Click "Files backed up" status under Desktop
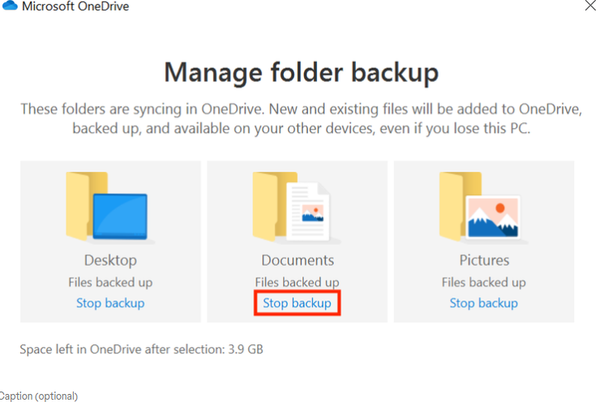Image resolution: width=600 pixels, height=402 pixels. (x=110, y=283)
